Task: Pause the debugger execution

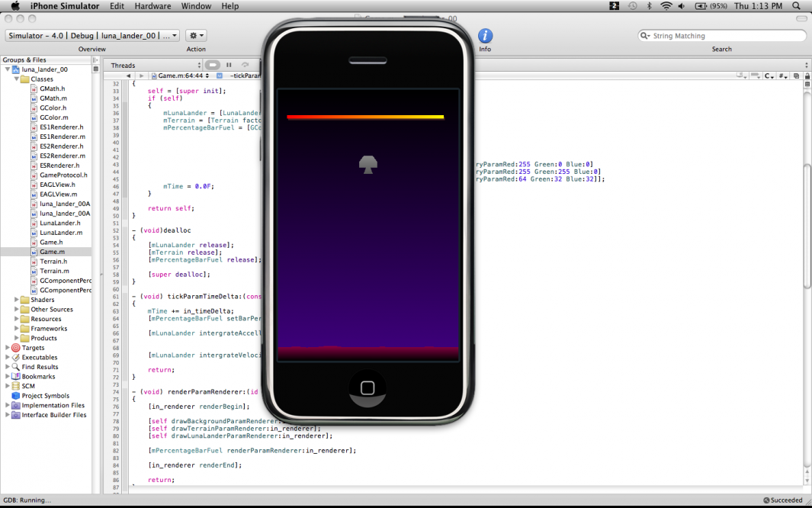Action: 229,65
